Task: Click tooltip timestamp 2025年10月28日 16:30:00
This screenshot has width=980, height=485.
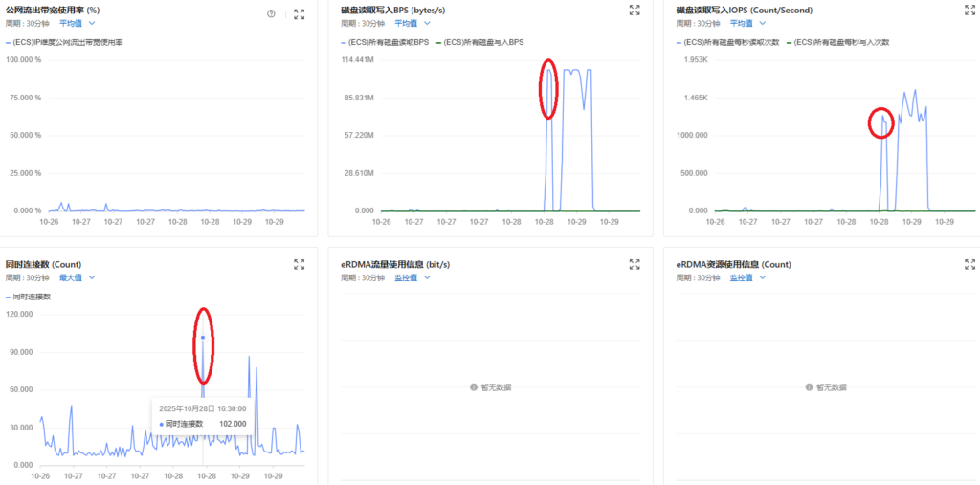Action: point(203,408)
